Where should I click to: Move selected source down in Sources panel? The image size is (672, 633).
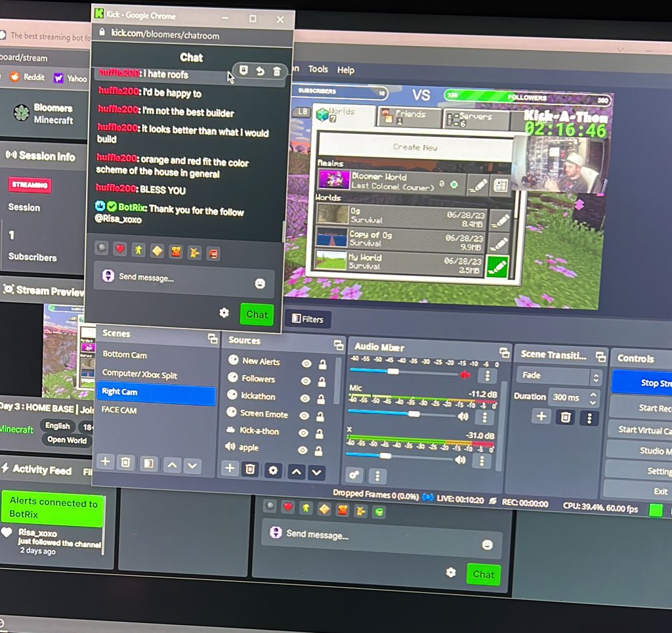tap(317, 473)
